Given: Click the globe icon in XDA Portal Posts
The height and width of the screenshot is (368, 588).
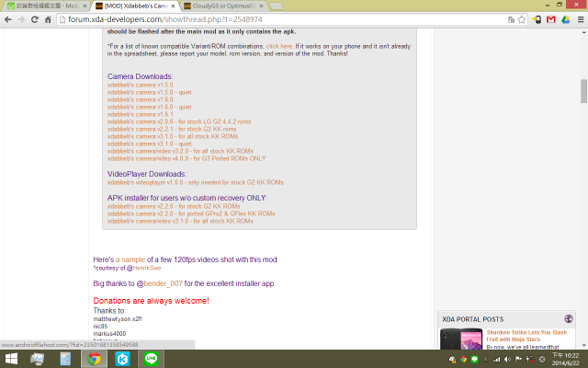Looking at the screenshot, I should [x=569, y=319].
